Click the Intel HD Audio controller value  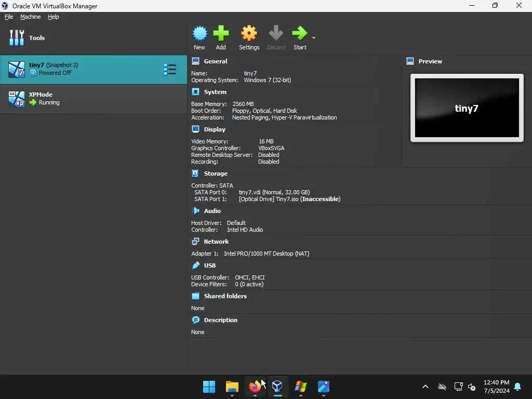click(245, 230)
